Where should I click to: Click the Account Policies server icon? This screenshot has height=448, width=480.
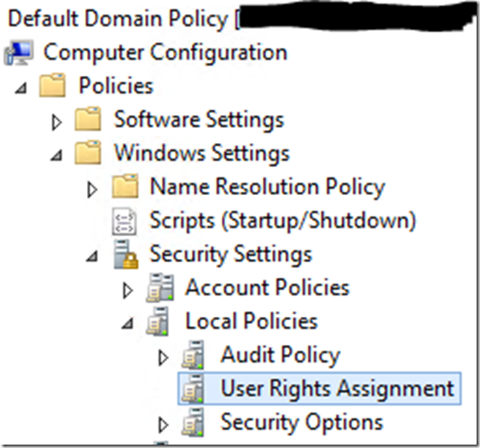click(x=160, y=288)
